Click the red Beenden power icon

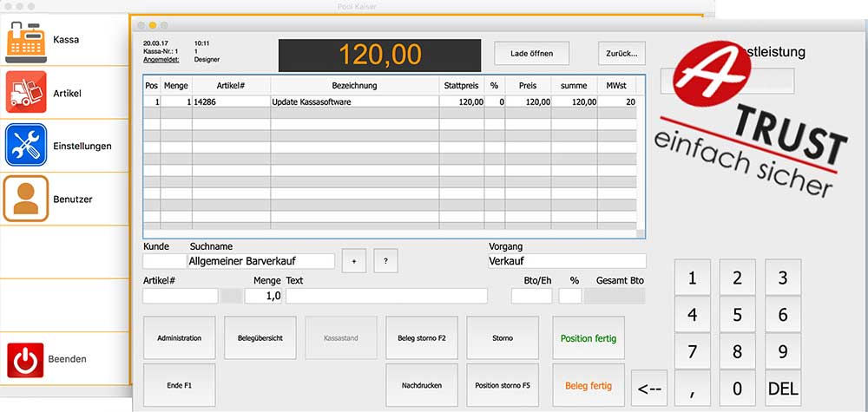click(x=25, y=360)
